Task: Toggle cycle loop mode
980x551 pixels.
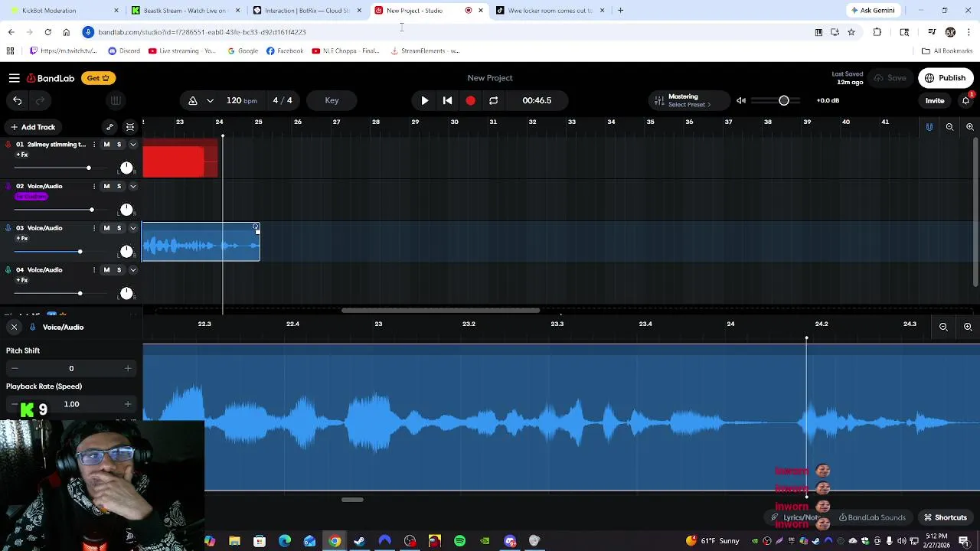Action: coord(493,100)
